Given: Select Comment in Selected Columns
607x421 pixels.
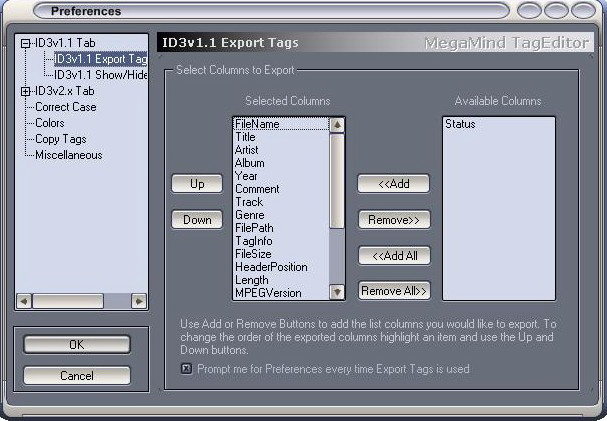Looking at the screenshot, I should pyautogui.click(x=281, y=189).
